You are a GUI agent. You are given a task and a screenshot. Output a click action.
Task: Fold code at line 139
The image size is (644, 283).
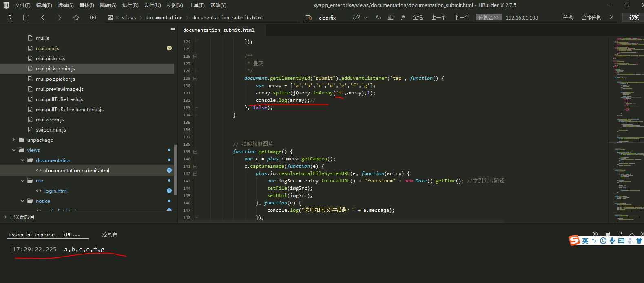tap(195, 151)
